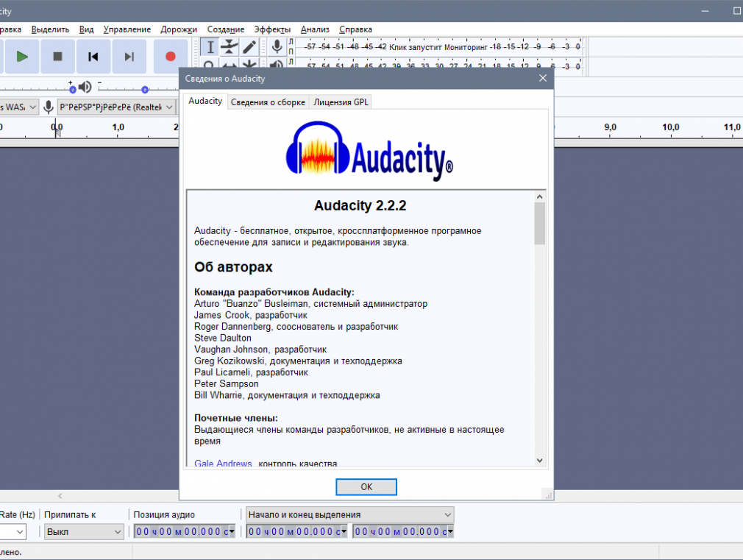Click the 'James Crook, разработчик' line
Screen dimensions: 743x560
pyautogui.click(x=251, y=316)
